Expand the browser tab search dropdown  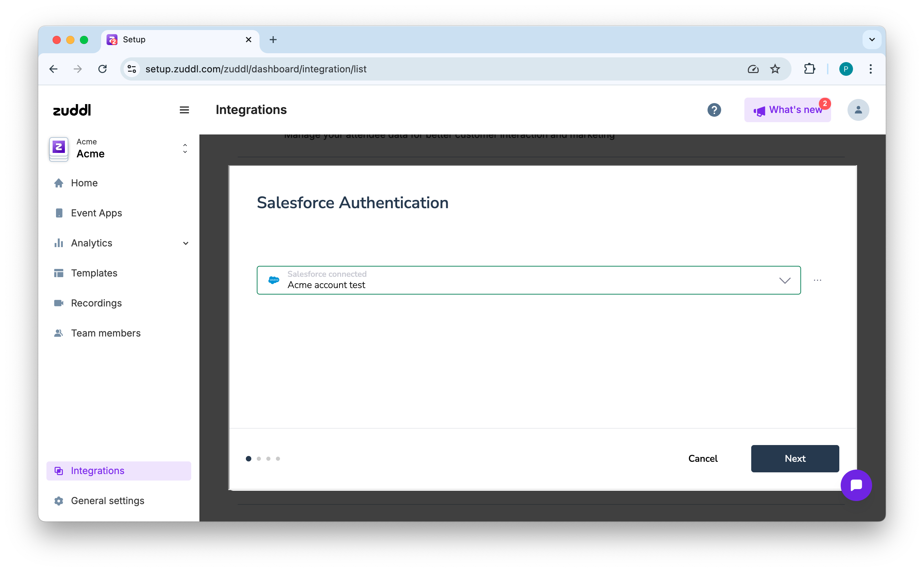(x=872, y=40)
